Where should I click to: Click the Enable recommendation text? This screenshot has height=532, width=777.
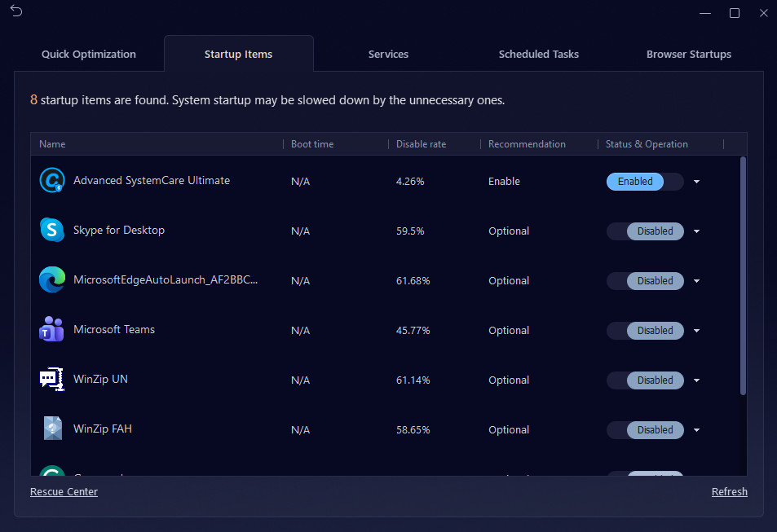[x=504, y=182]
